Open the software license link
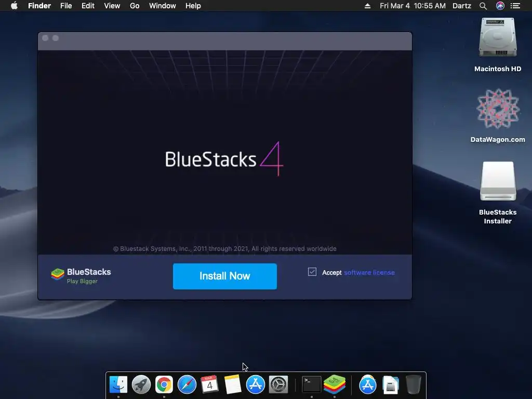 (369, 272)
